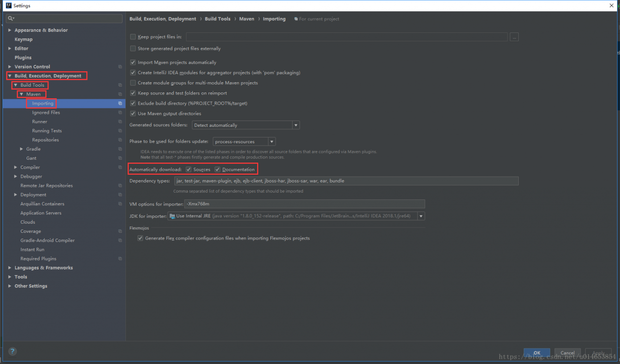Expand the Languages & Frameworks arrow
The image size is (620, 364).
coord(10,268)
